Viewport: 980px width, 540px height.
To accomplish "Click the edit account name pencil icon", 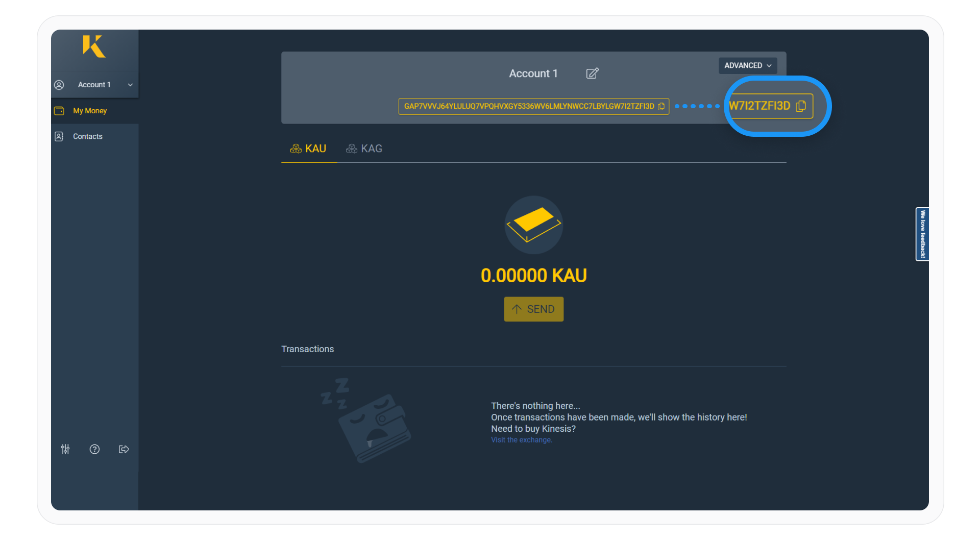I will [592, 73].
